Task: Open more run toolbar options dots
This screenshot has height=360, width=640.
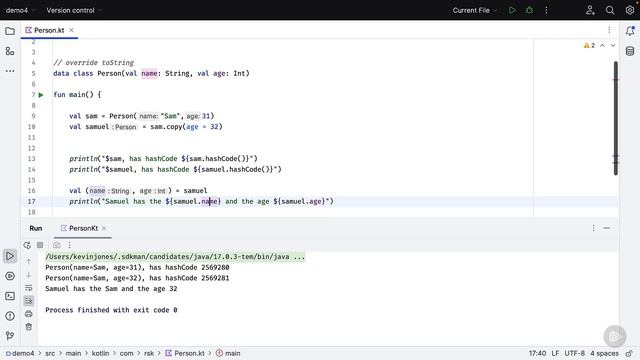Action: coord(69,245)
